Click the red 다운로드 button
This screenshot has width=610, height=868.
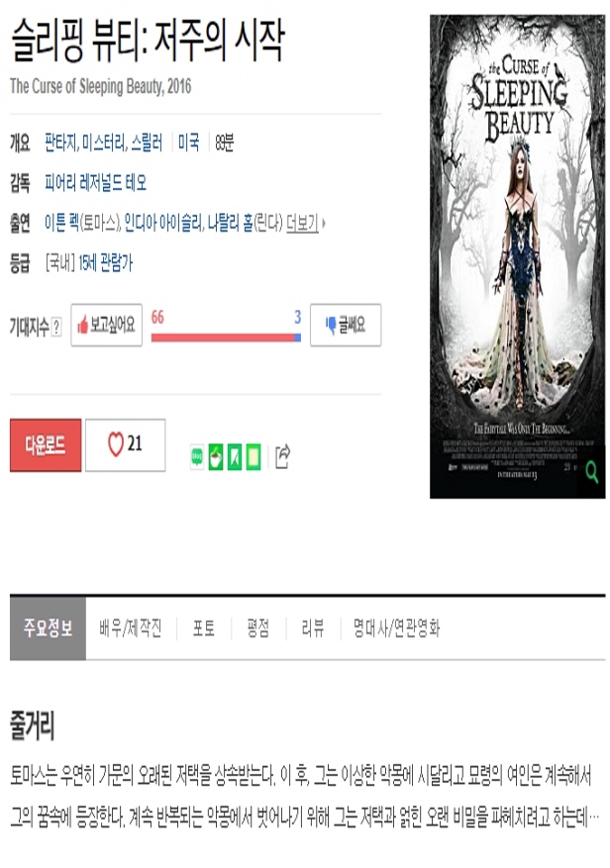(x=46, y=445)
